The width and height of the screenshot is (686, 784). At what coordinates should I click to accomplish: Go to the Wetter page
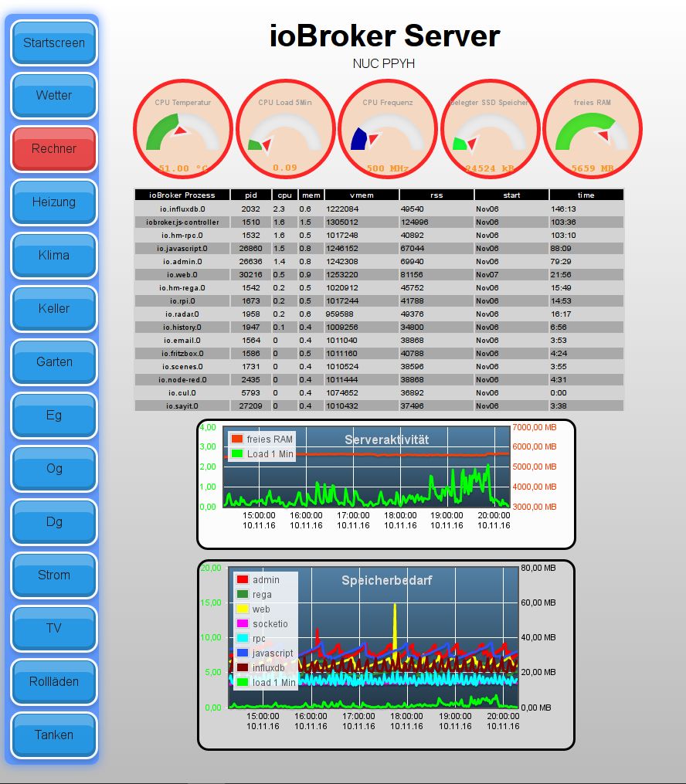coord(54,96)
